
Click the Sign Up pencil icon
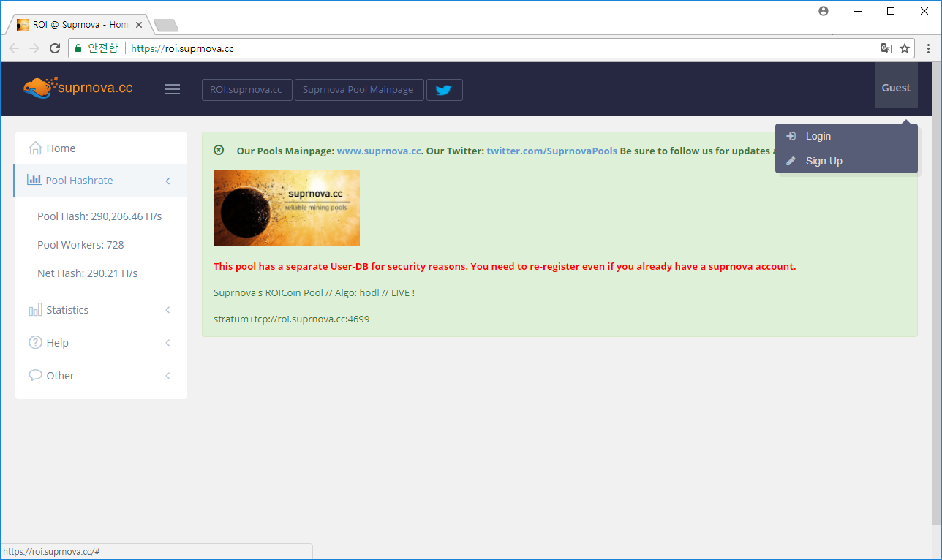click(791, 161)
